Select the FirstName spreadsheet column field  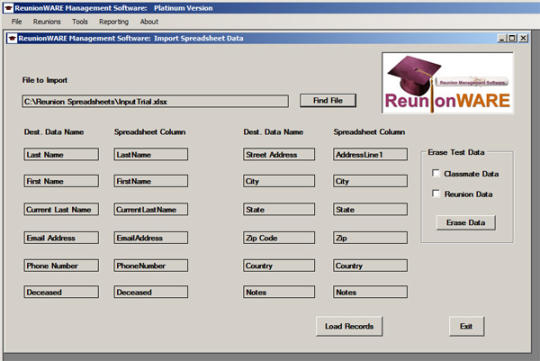pyautogui.click(x=151, y=181)
